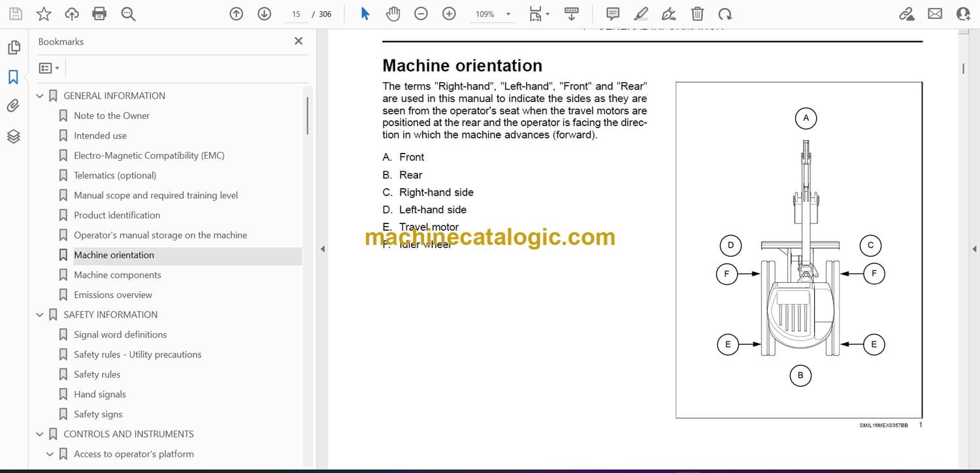Go to previous page arrow
The height and width of the screenshot is (473, 980).
pos(237,14)
